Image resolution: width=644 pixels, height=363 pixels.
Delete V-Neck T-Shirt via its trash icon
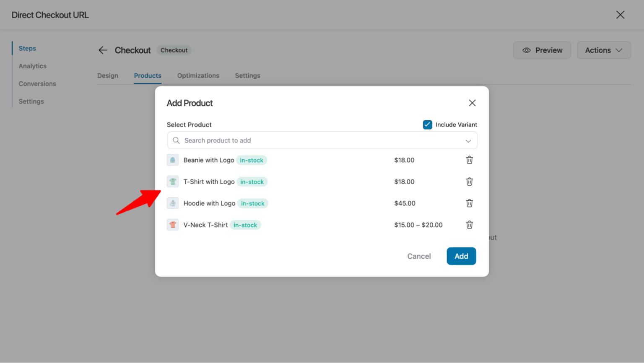click(469, 225)
